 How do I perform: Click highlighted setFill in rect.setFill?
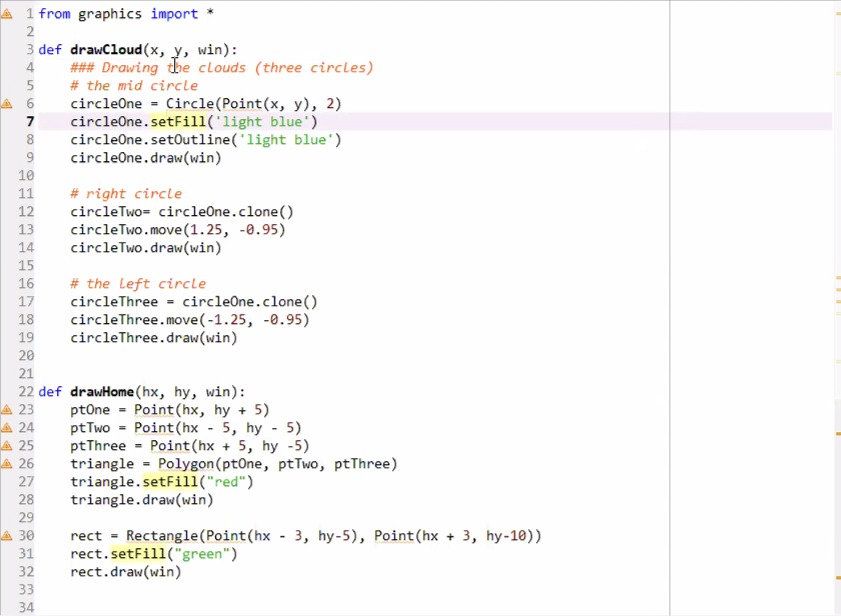pos(139,554)
